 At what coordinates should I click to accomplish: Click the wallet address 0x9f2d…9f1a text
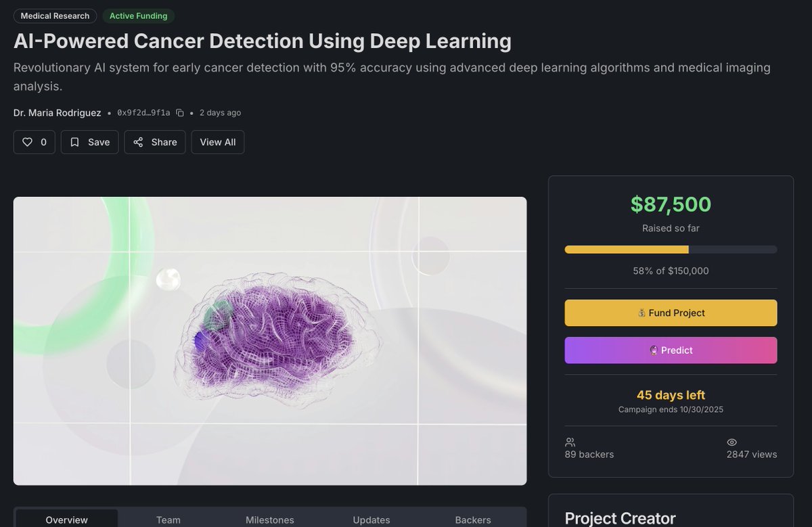pos(143,113)
